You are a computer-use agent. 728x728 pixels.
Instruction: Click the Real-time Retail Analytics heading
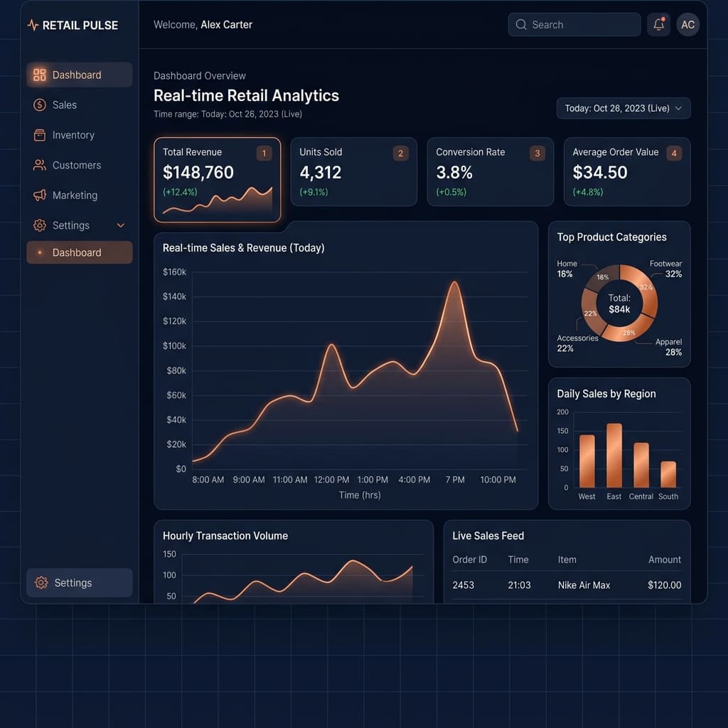point(246,95)
